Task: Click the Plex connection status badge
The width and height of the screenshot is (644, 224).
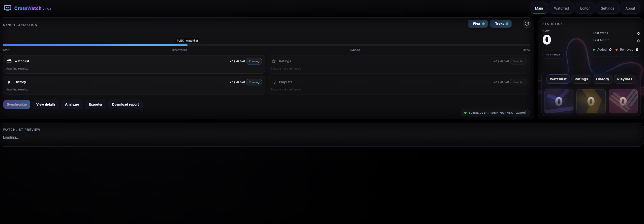Action: pos(478,24)
